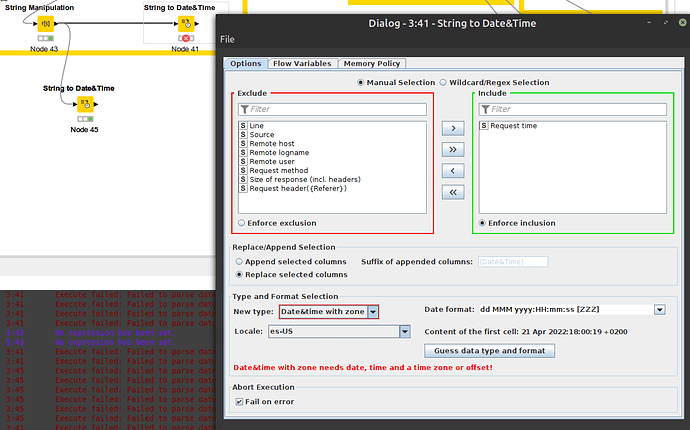Remove all columns from Include with double left arrow
The width and height of the screenshot is (690, 430).
click(453, 192)
